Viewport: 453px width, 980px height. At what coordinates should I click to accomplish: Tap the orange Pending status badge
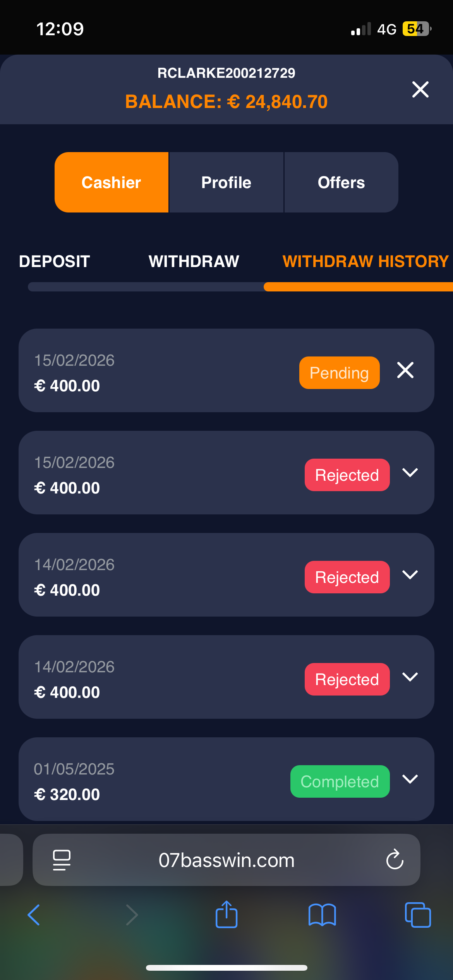click(x=339, y=373)
